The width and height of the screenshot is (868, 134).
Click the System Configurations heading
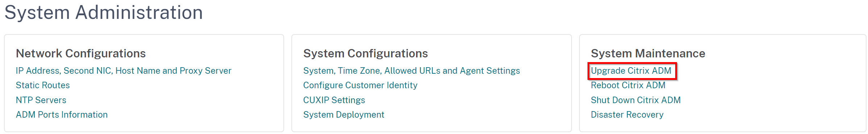coord(365,53)
